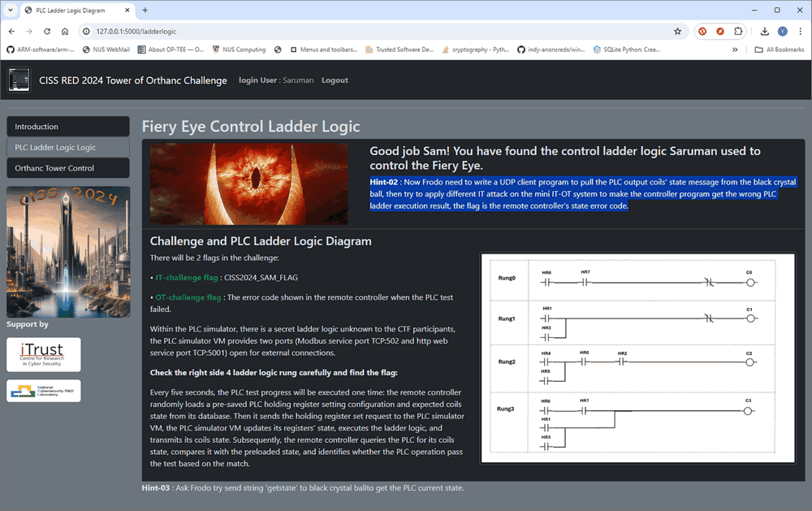Open the unlabeled globe bookmark
812x511 pixels.
(278, 50)
